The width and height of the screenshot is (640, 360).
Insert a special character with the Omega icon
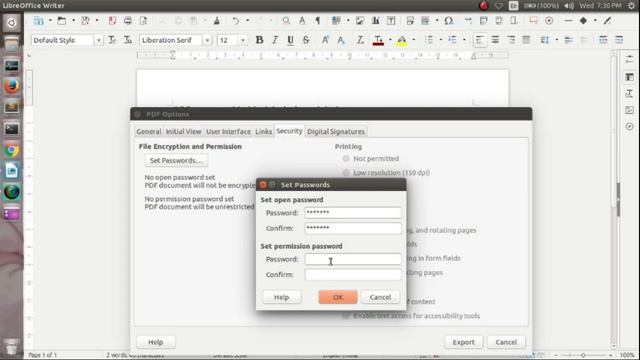(x=449, y=21)
